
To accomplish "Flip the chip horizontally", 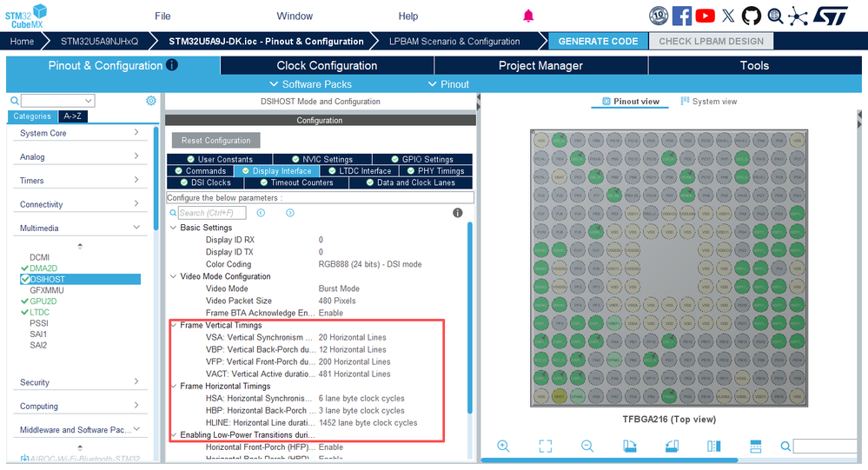I will 713,446.
